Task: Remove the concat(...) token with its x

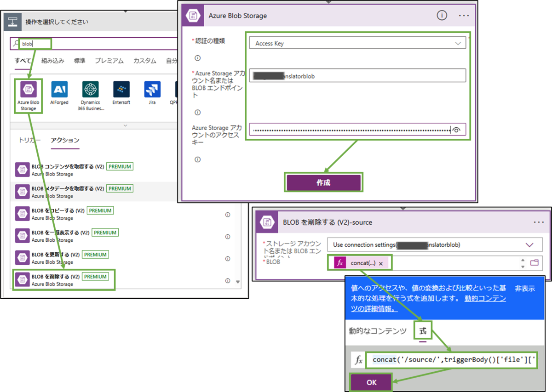Action: (381, 264)
